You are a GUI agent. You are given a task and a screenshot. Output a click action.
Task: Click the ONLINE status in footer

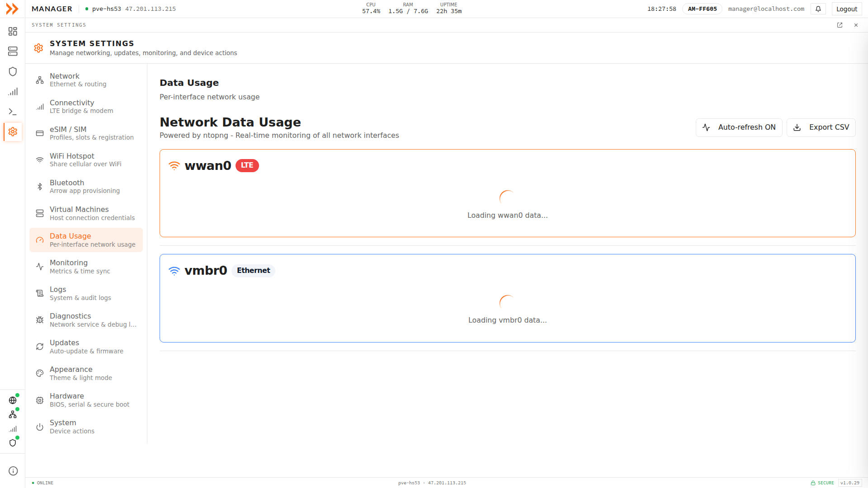point(42,483)
